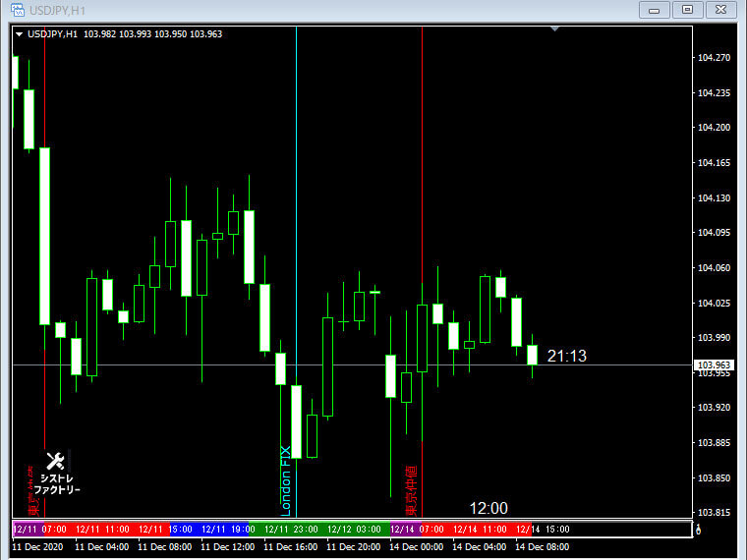Click price axis label 104.235
This screenshot has width=747, height=560.
tap(714, 93)
